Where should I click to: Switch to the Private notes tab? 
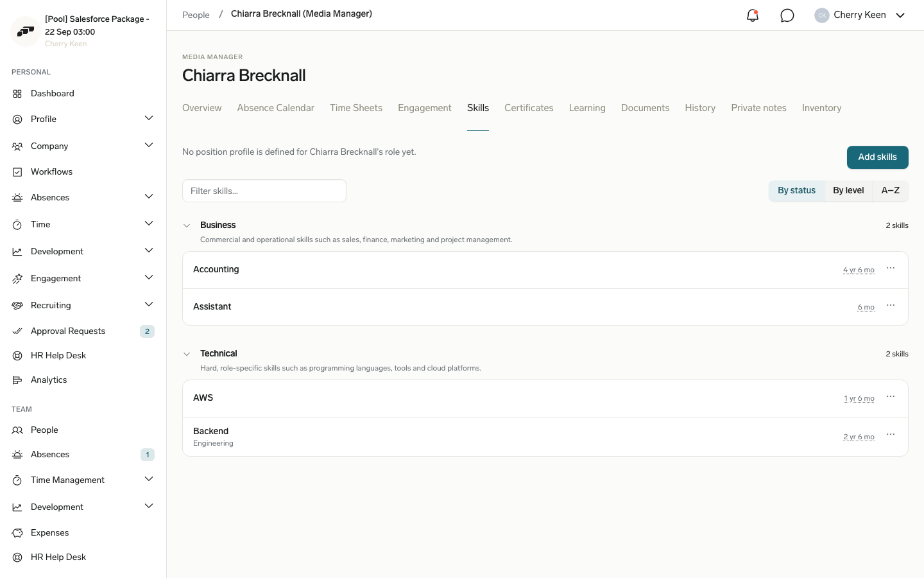[x=758, y=108]
